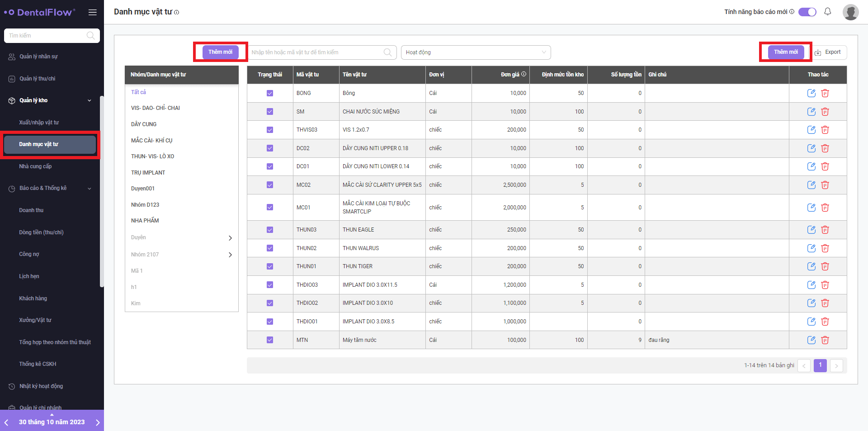Screen dimensions: 868x431
Task: Click the next page arrow in pagination
Action: [836, 365]
